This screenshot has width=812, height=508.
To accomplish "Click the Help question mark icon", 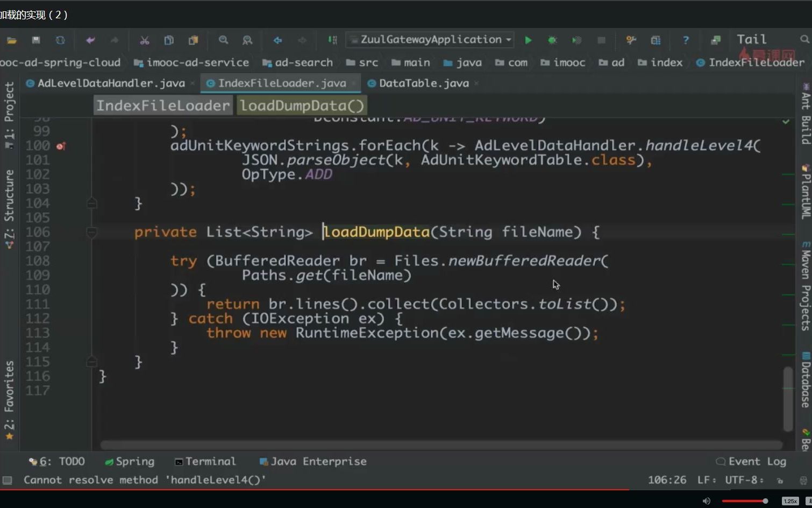I will (686, 40).
